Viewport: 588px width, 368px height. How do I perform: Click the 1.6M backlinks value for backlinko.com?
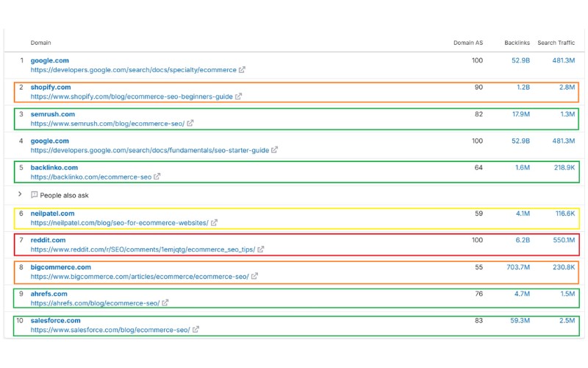(523, 168)
